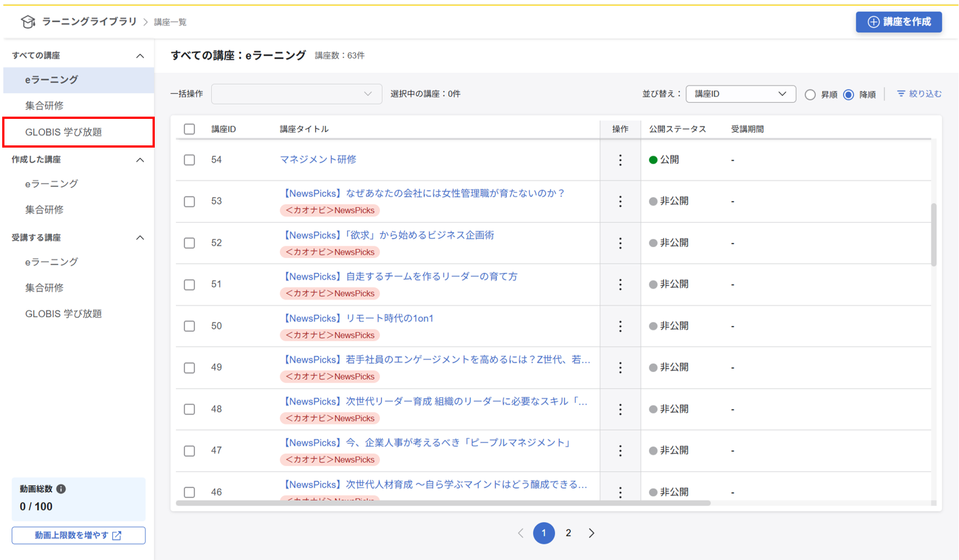Open the 一括操作 dropdown

pyautogui.click(x=296, y=93)
